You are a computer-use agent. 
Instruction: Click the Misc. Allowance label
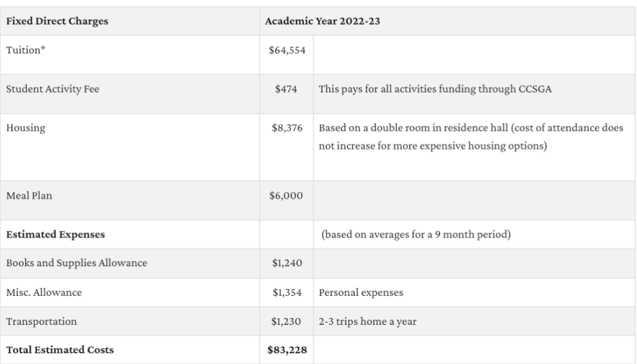(x=44, y=293)
